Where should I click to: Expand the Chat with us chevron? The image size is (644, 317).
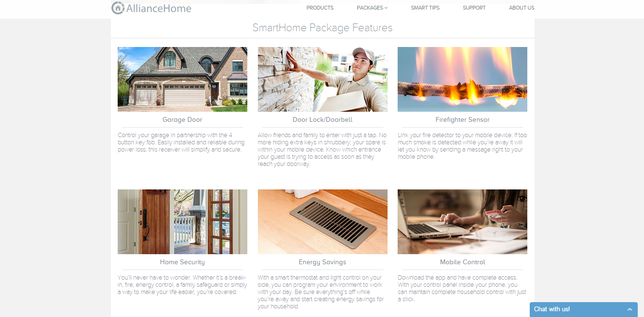tap(630, 309)
